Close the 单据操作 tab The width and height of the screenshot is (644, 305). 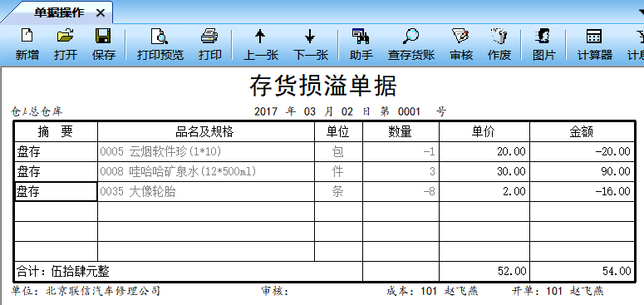click(x=101, y=13)
